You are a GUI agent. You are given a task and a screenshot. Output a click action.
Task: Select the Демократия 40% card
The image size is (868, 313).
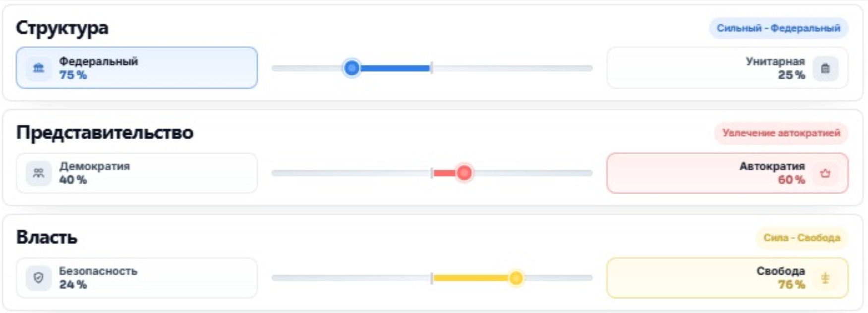tap(137, 173)
